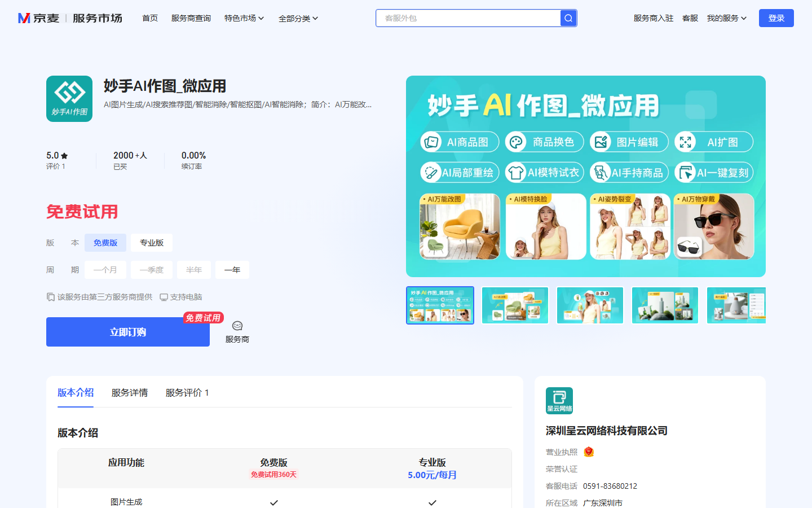Click the app description text under title

pos(237,104)
